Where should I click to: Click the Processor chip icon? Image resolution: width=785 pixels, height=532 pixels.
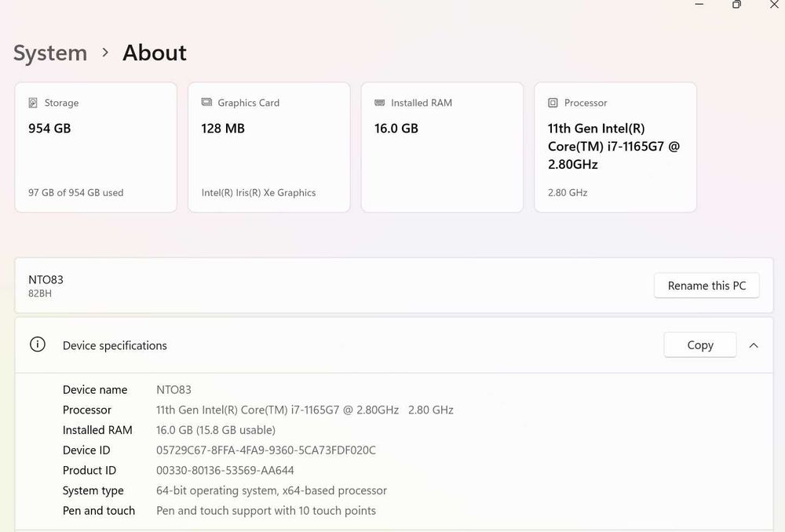click(553, 103)
